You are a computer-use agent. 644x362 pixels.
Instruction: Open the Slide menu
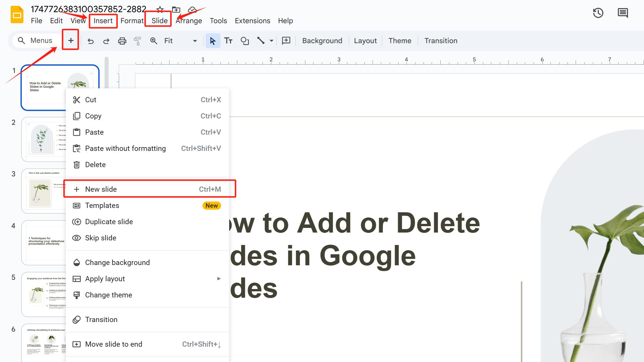159,21
